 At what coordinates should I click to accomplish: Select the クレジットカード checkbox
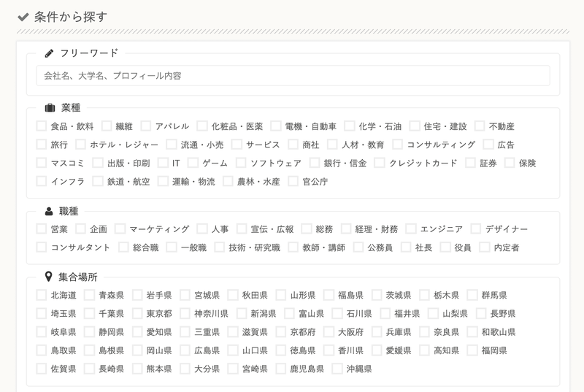(x=380, y=163)
